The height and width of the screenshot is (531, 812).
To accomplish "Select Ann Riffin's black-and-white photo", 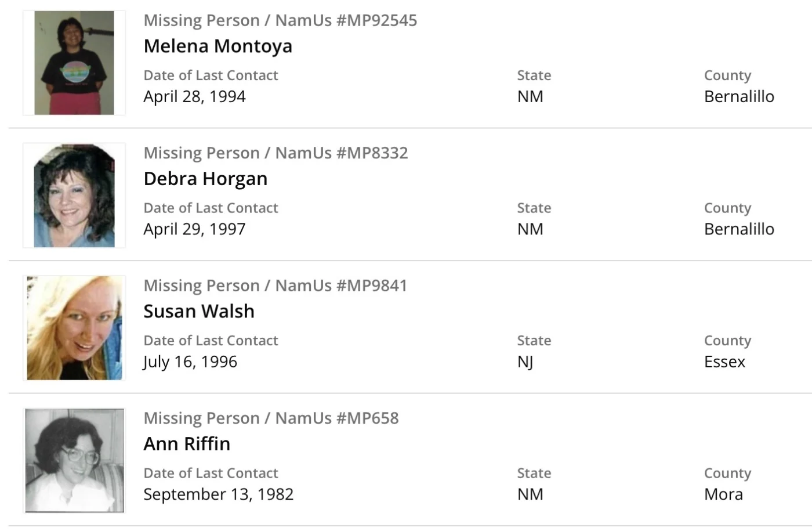I will click(74, 461).
